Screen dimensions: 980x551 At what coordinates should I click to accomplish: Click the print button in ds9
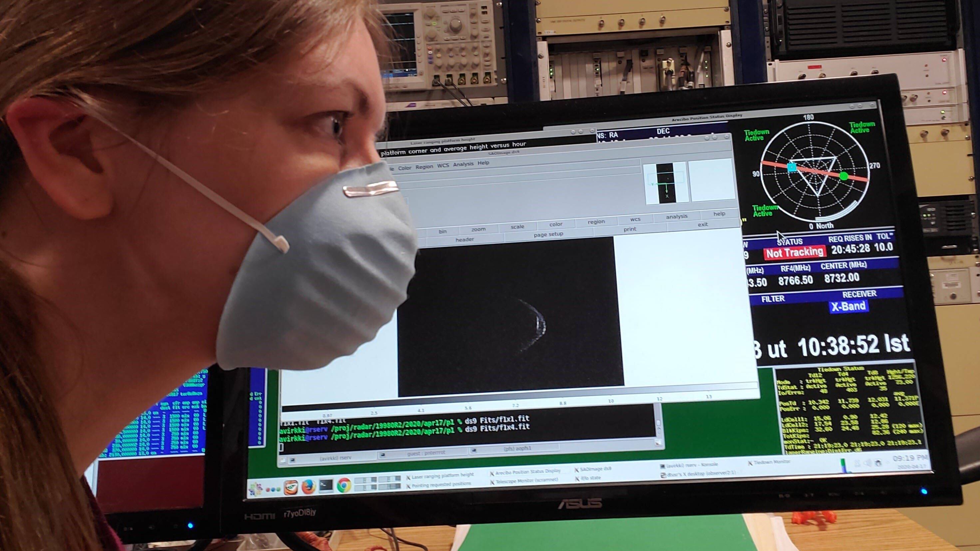(x=630, y=229)
